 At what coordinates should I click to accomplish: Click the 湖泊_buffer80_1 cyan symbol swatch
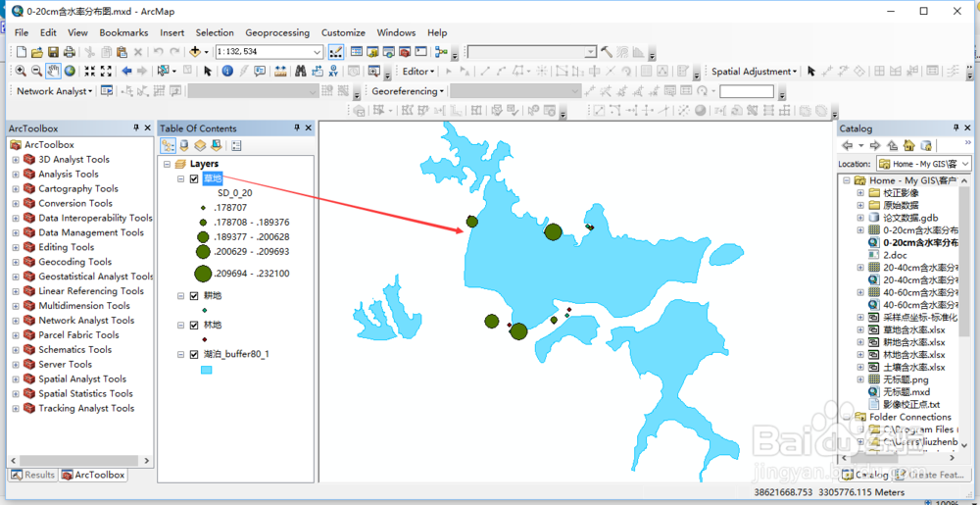206,370
